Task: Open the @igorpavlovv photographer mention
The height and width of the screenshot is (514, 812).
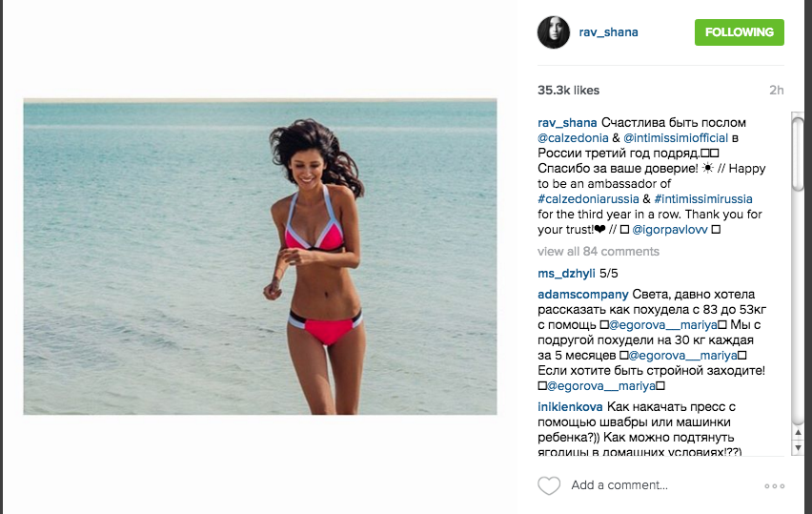Action: pos(670,230)
